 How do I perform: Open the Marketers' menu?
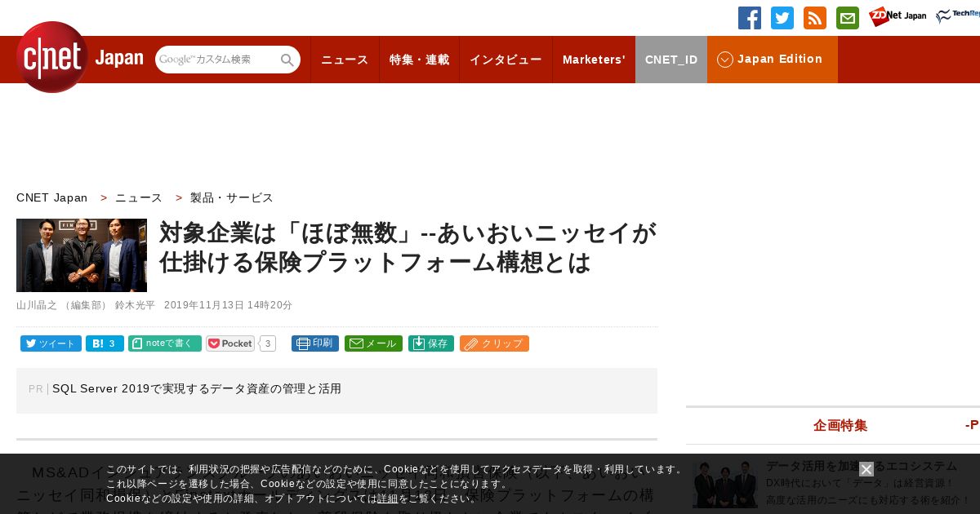tap(594, 60)
